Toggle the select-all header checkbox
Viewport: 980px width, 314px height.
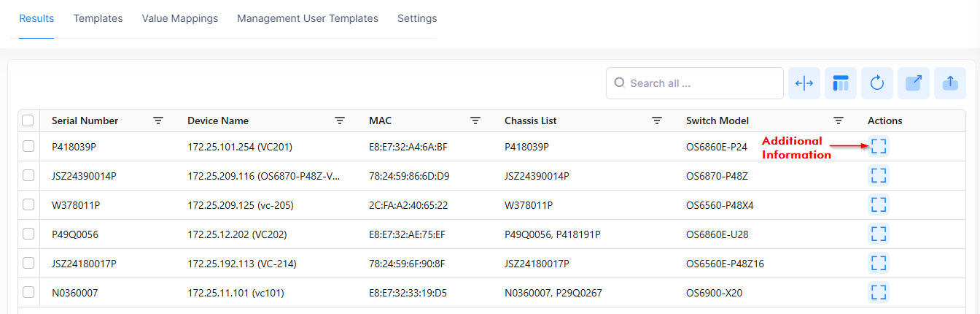(x=28, y=120)
